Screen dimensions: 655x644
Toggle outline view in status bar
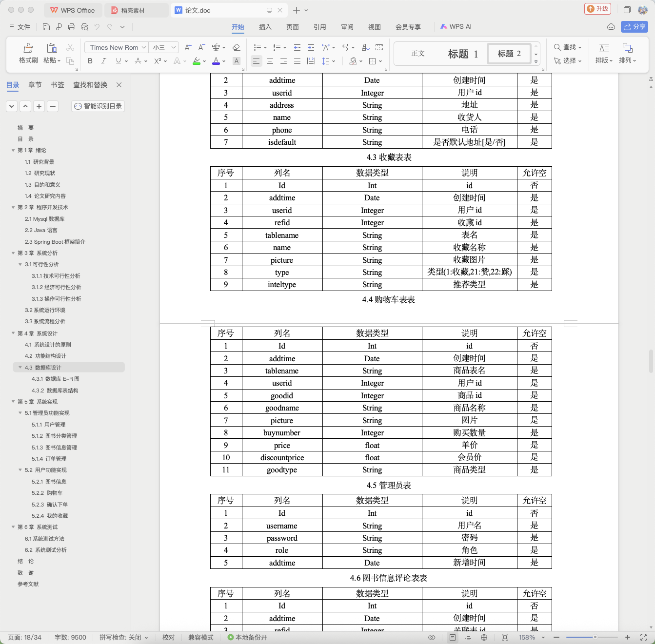coord(468,637)
